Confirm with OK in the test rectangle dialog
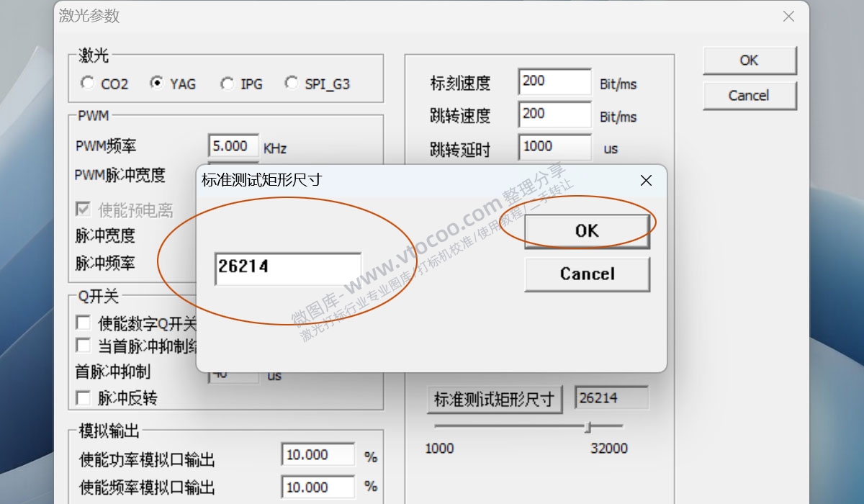864x504 pixels. point(587,230)
